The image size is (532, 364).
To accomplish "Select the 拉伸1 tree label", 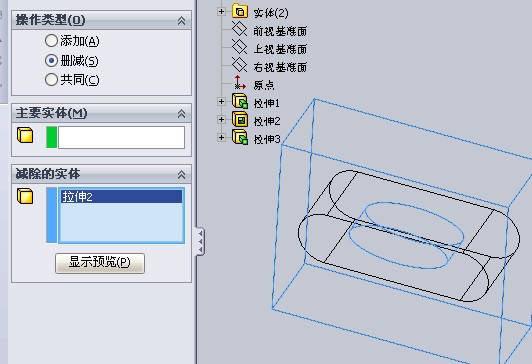I will pyautogui.click(x=267, y=103).
